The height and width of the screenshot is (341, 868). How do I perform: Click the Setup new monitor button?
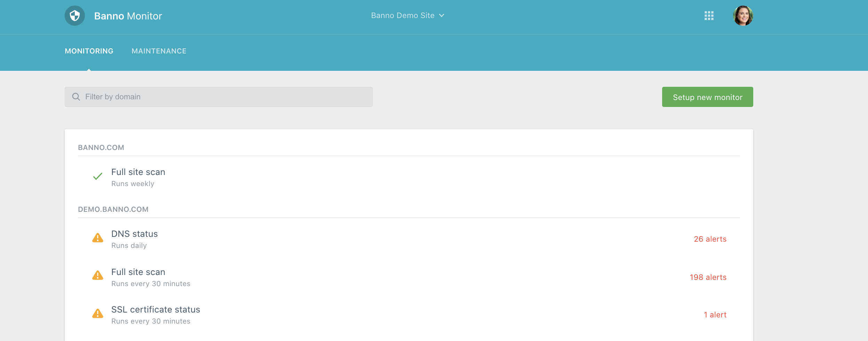click(x=707, y=97)
